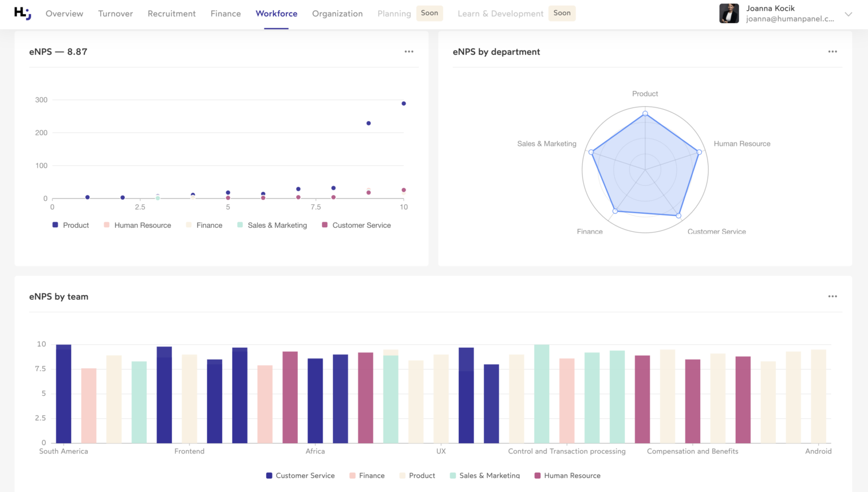Open the eNPS by team options menu

click(832, 296)
